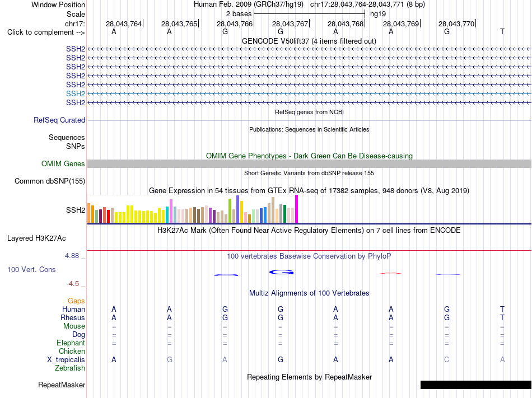Click the PhyloP conservation G logo glyph

coord(281,272)
